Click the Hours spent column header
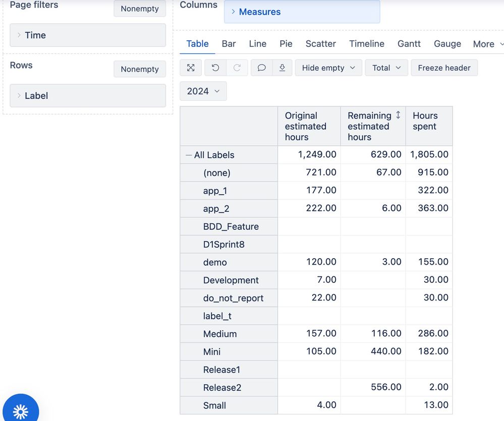Image resolution: width=504 pixels, height=421 pixels. click(429, 126)
